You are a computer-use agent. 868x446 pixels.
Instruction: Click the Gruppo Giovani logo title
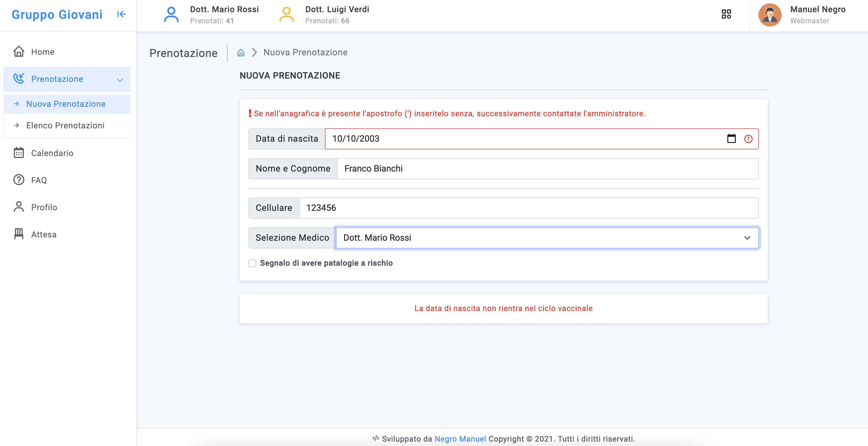pos(57,14)
